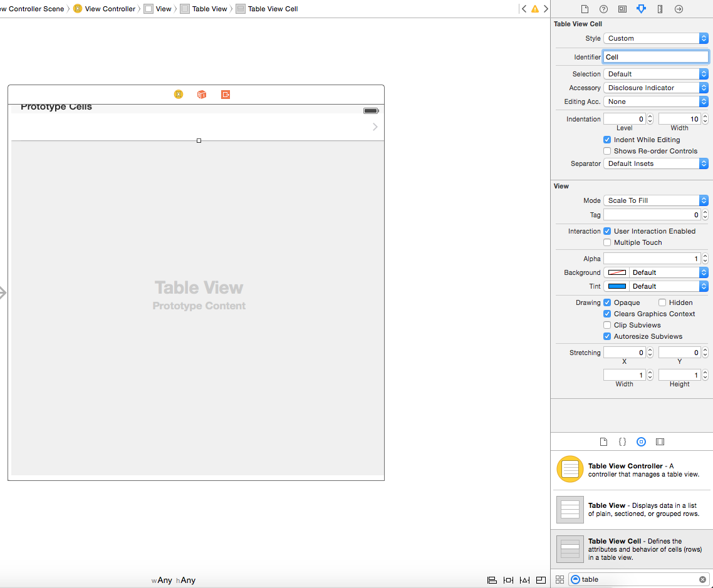Click the Identifier text field

pos(655,57)
